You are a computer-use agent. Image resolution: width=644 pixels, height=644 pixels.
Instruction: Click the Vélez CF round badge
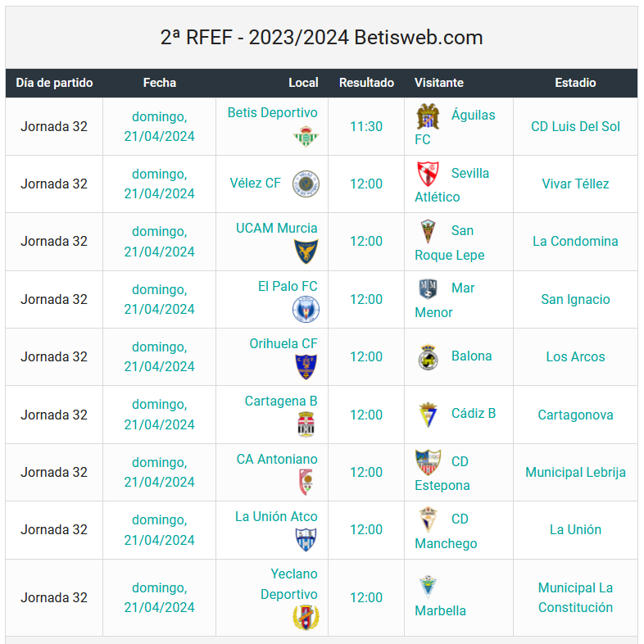pos(306,184)
